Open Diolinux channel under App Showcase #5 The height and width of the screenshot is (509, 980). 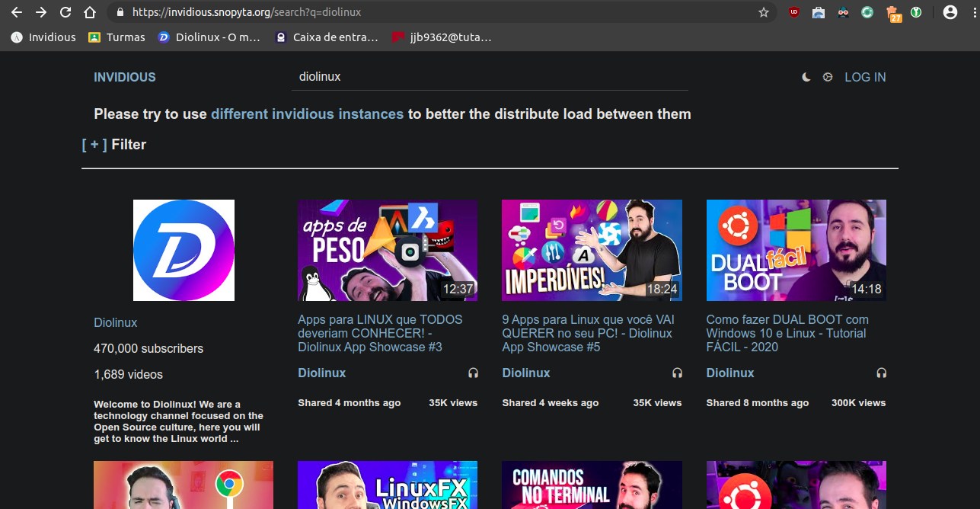tap(526, 373)
